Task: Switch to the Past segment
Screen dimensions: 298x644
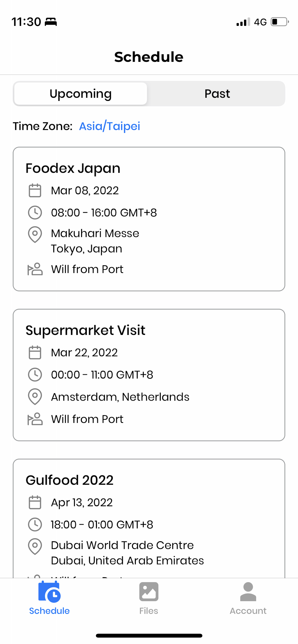Action: tap(217, 94)
